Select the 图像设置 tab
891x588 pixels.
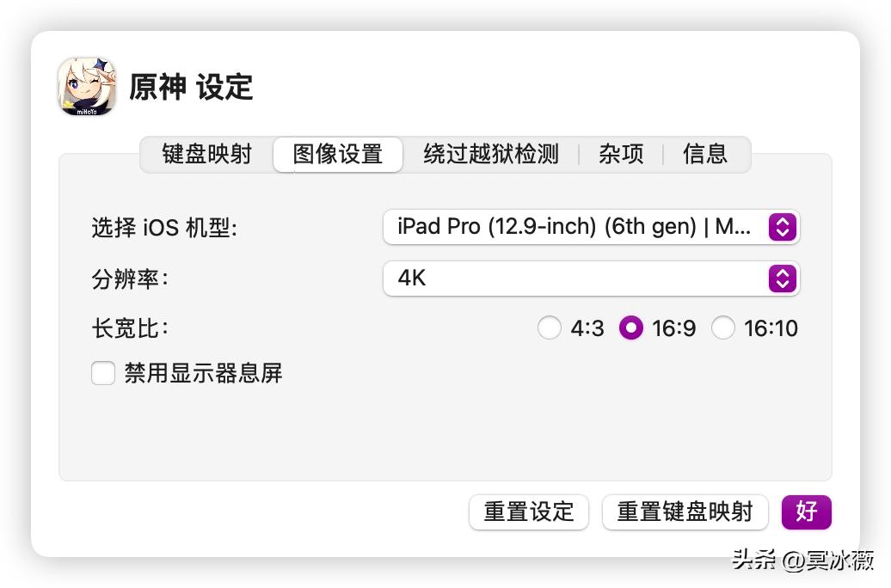(337, 154)
